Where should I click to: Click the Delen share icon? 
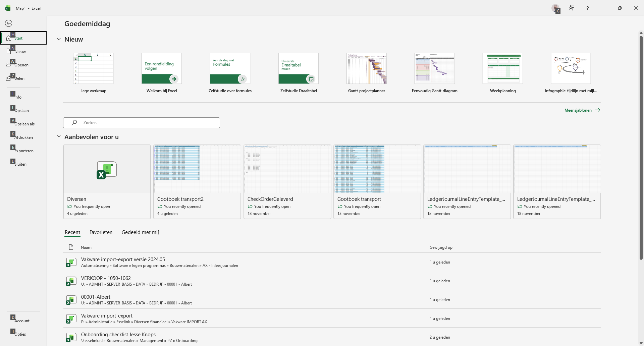click(9, 78)
